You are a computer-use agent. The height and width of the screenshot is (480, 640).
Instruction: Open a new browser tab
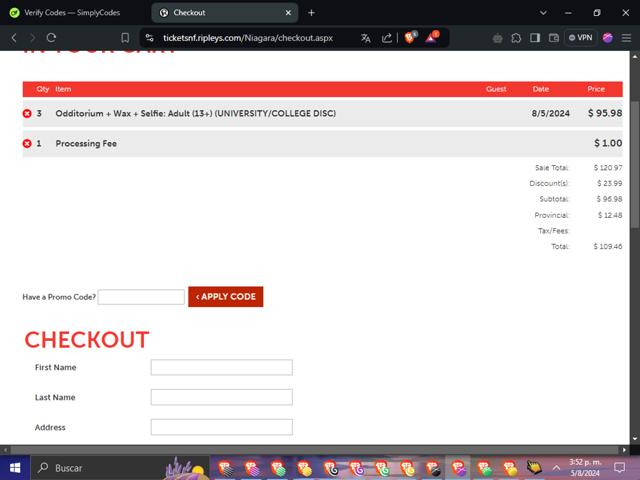(311, 13)
